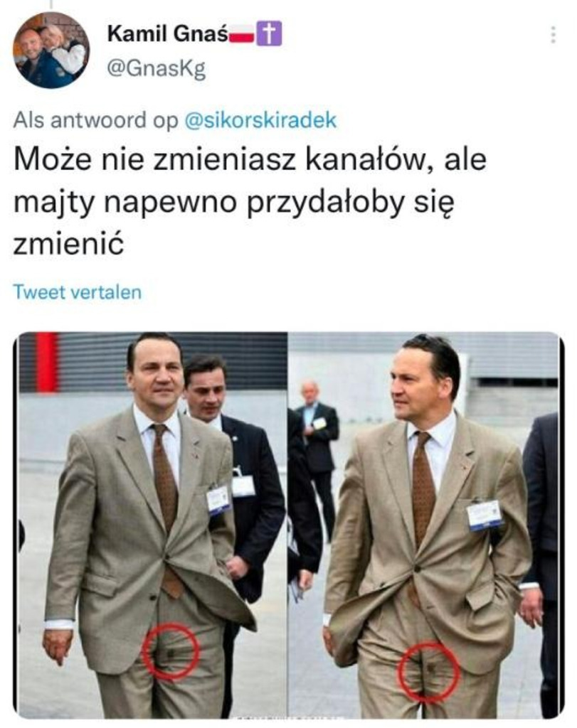Open the @GnasKg handle profile
The image size is (577, 728).
pyautogui.click(x=156, y=69)
